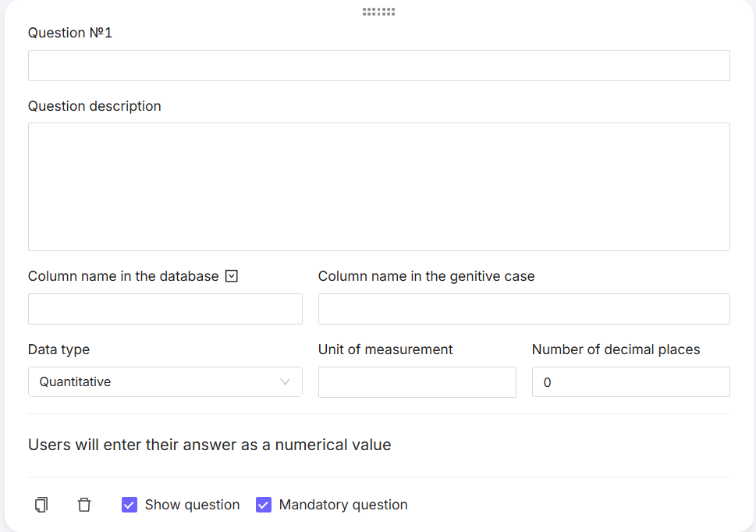756x532 pixels.
Task: Duplicate this question with the copy icon
Action: pos(41,505)
